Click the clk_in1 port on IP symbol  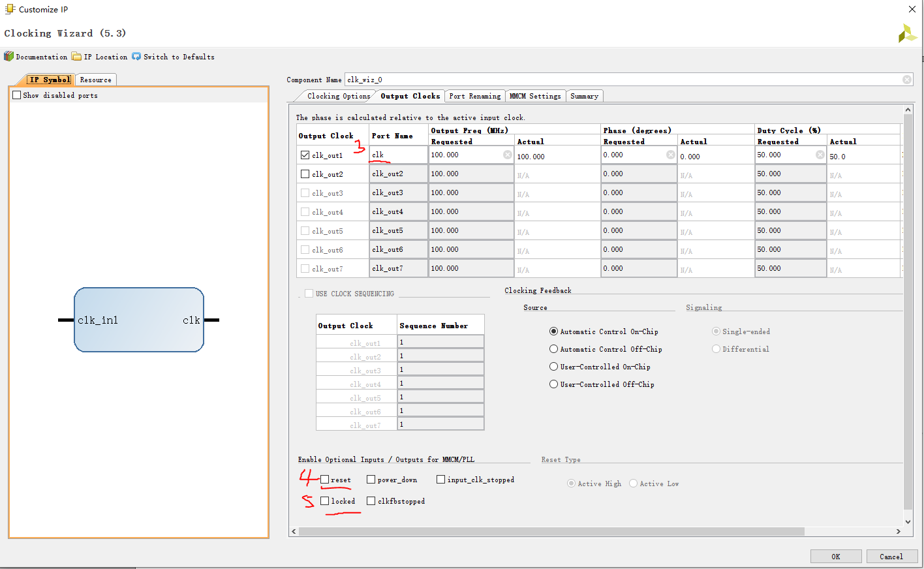coord(98,320)
